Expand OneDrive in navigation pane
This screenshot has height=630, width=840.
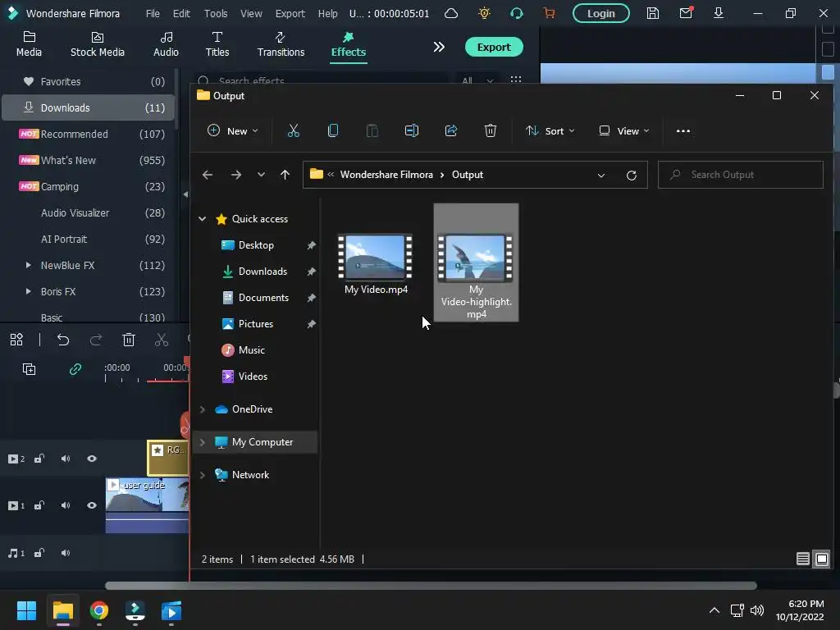point(203,409)
